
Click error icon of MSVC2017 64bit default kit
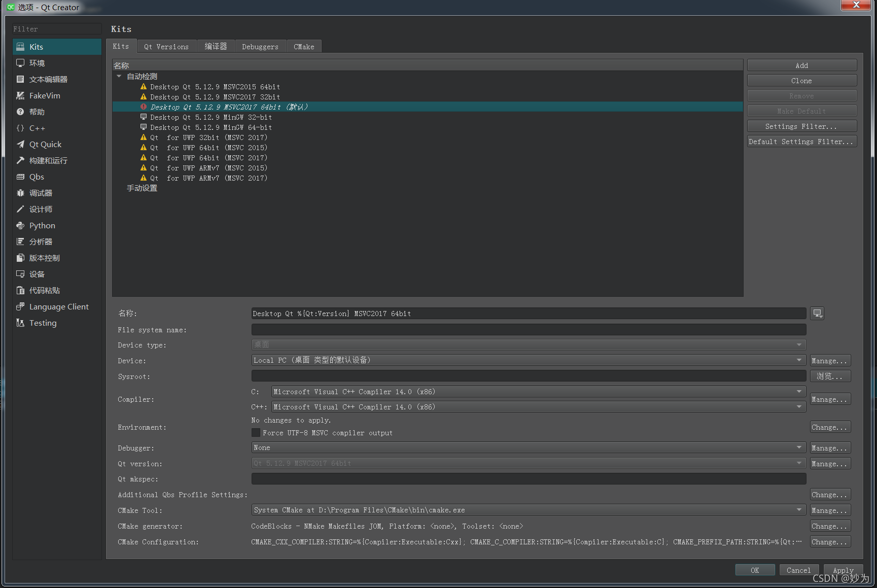tap(144, 107)
